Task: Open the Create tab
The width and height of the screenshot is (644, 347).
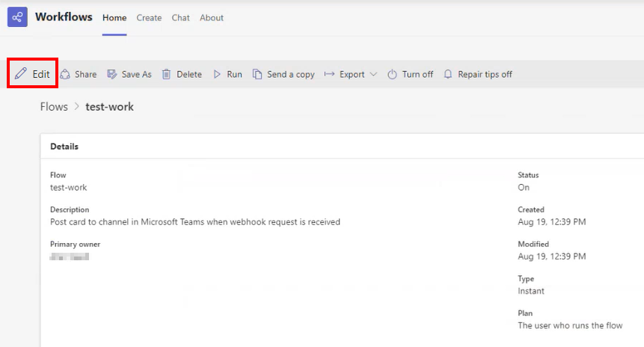Action: 149,18
